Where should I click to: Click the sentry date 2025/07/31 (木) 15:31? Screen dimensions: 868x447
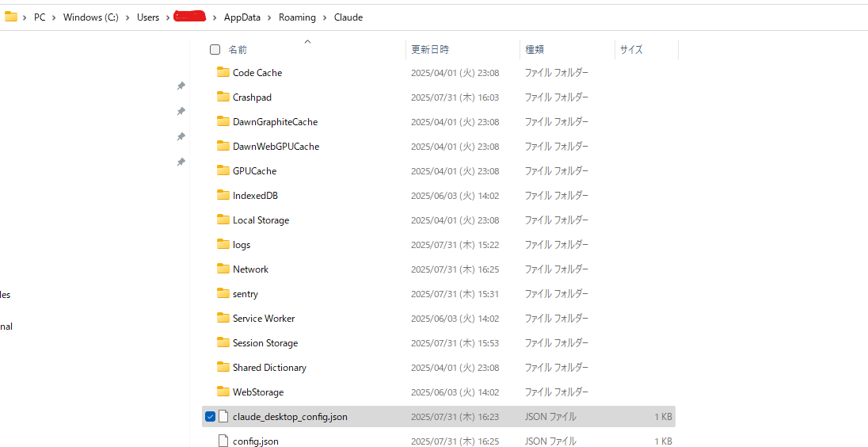coord(455,293)
